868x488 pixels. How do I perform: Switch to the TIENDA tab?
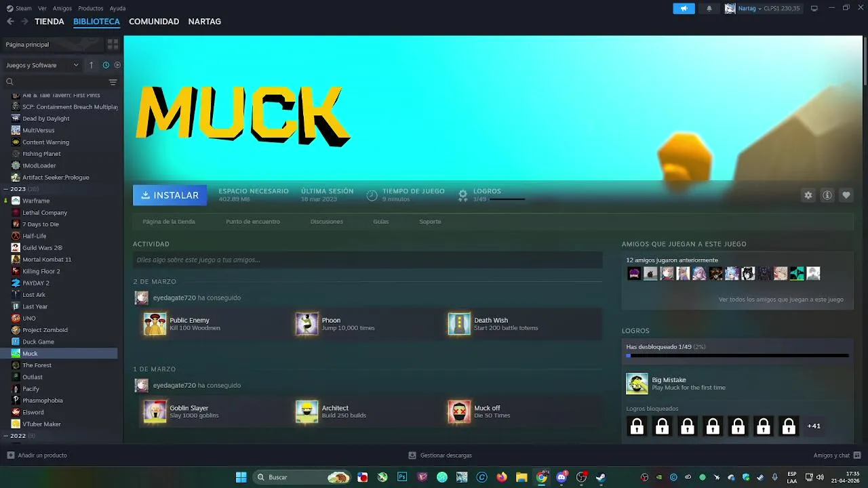coord(50,22)
